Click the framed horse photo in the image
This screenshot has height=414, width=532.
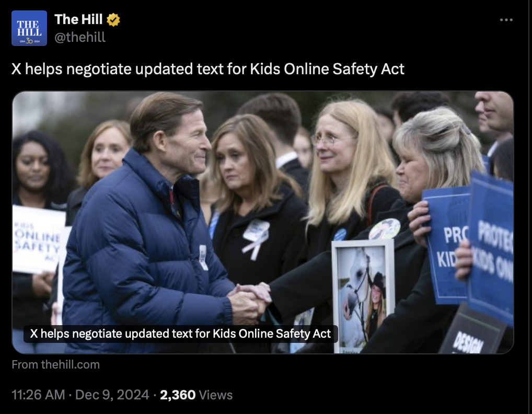(363, 296)
